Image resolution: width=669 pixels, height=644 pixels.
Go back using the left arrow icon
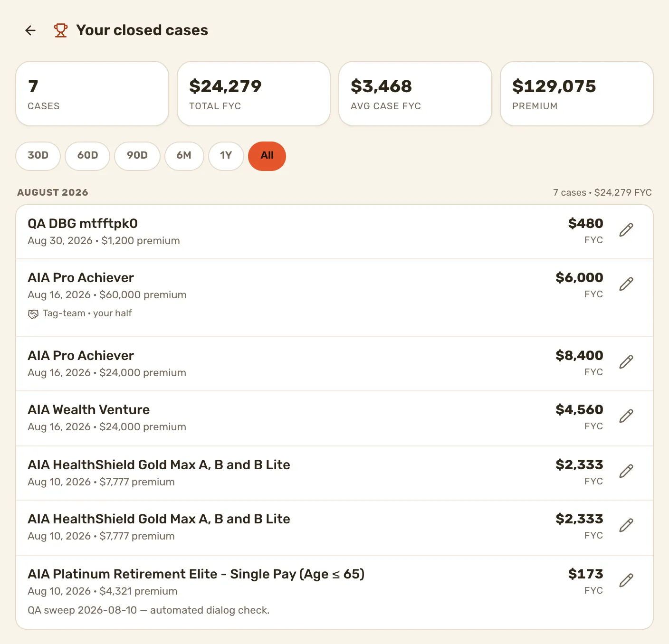coord(30,30)
